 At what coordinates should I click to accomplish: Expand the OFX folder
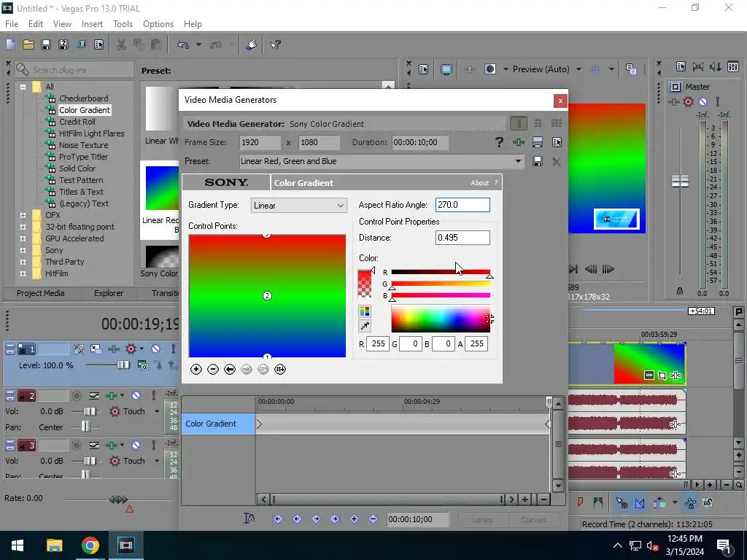click(23, 215)
